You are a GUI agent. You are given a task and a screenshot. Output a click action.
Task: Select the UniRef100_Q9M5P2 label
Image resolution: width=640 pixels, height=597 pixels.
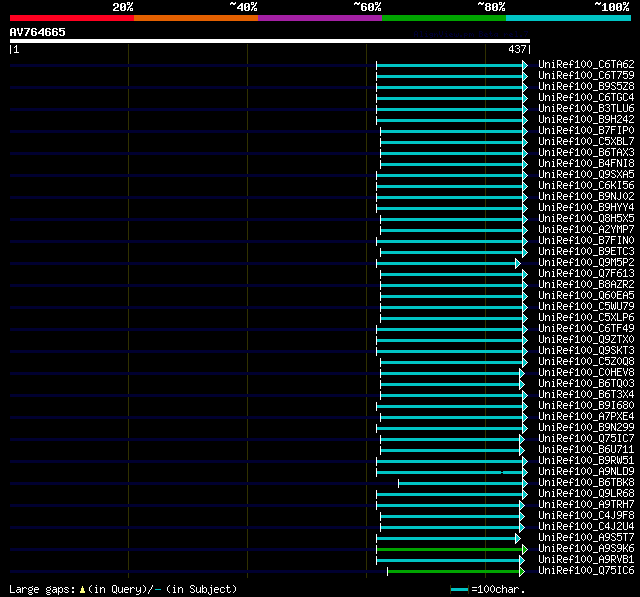[586, 263]
